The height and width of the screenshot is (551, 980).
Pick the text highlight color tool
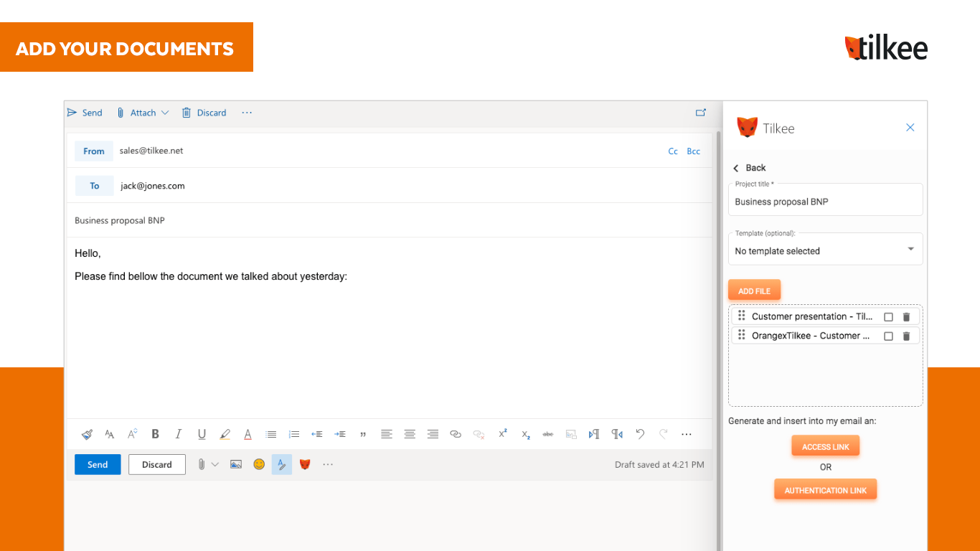click(225, 434)
